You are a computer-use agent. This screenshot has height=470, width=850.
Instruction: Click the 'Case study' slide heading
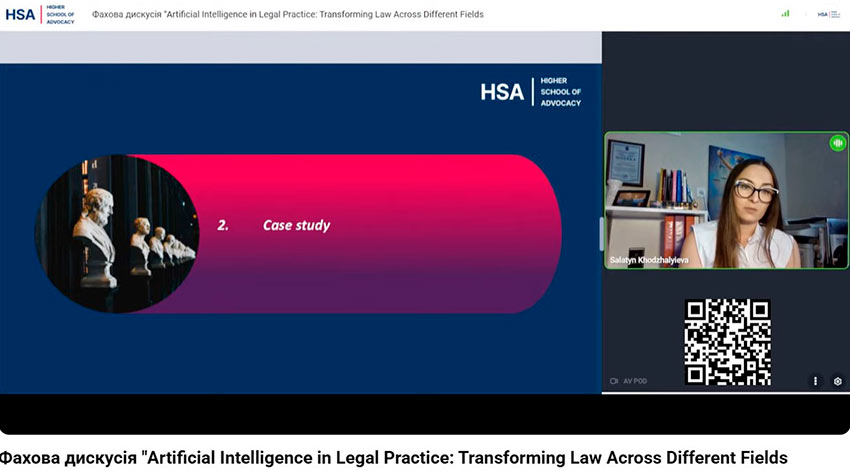(297, 226)
